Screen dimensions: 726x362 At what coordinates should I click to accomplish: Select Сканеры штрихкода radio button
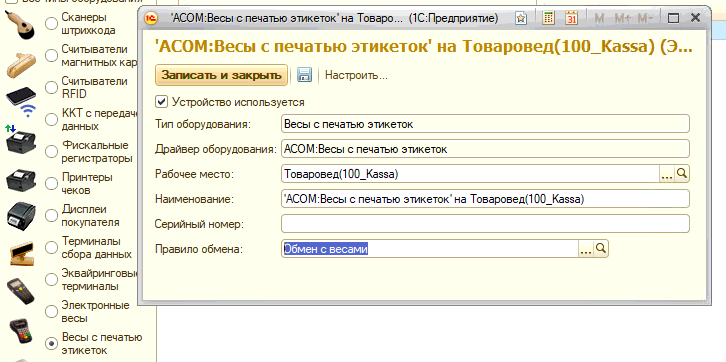pos(51,24)
